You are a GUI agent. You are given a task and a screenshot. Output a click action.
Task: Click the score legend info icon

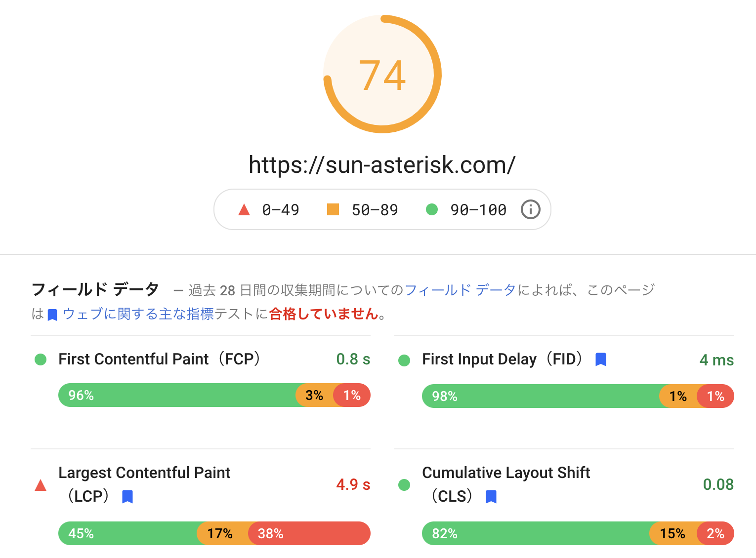[530, 210]
